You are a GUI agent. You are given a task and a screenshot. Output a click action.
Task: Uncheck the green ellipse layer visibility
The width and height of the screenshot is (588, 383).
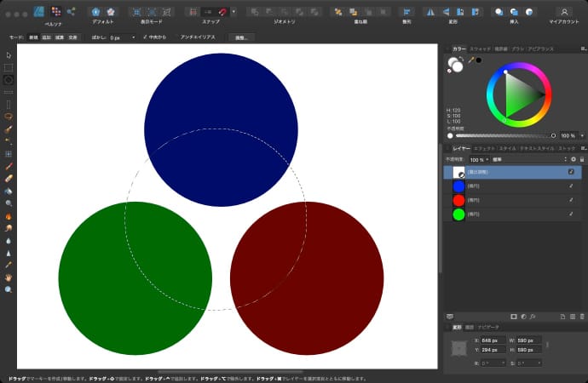[571, 214]
